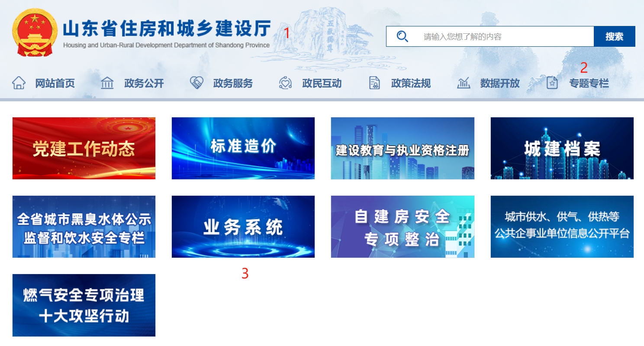Click the building icon beside 政务公开
Image resolution: width=644 pixels, height=346 pixels.
[x=107, y=83]
